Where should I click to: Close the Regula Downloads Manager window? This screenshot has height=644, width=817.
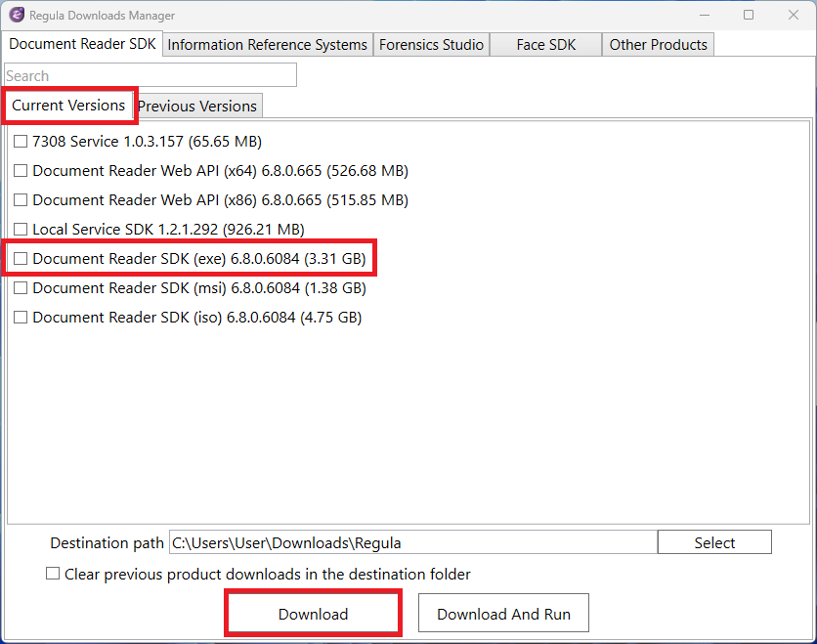[x=793, y=15]
